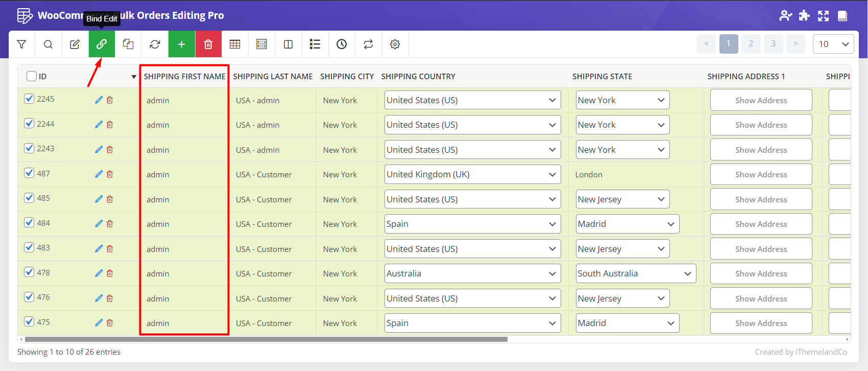Uncheck the checkbox for order 478
The height and width of the screenshot is (371, 868).
[x=29, y=272]
